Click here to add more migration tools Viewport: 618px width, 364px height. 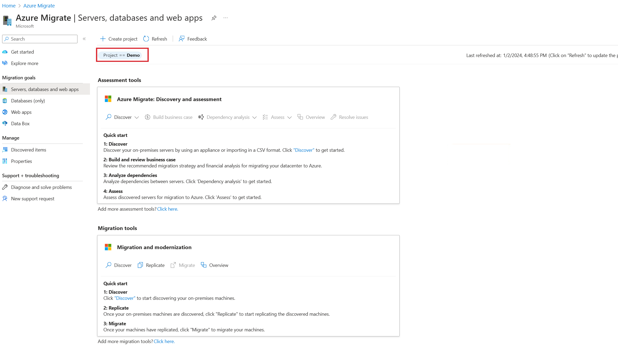click(164, 341)
